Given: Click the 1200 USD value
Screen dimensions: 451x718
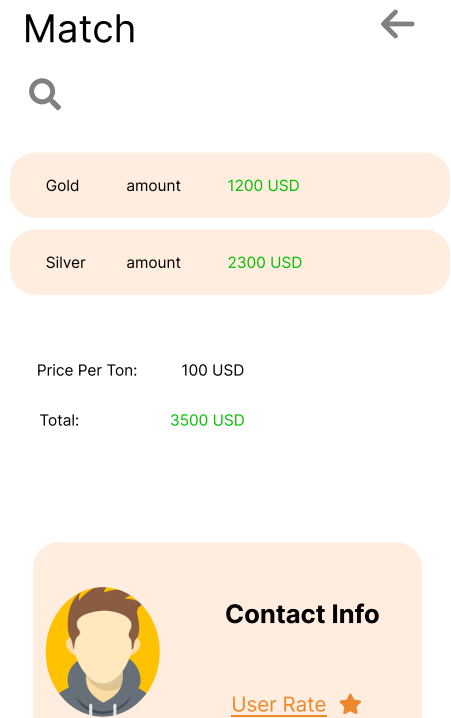Looking at the screenshot, I should tap(263, 185).
